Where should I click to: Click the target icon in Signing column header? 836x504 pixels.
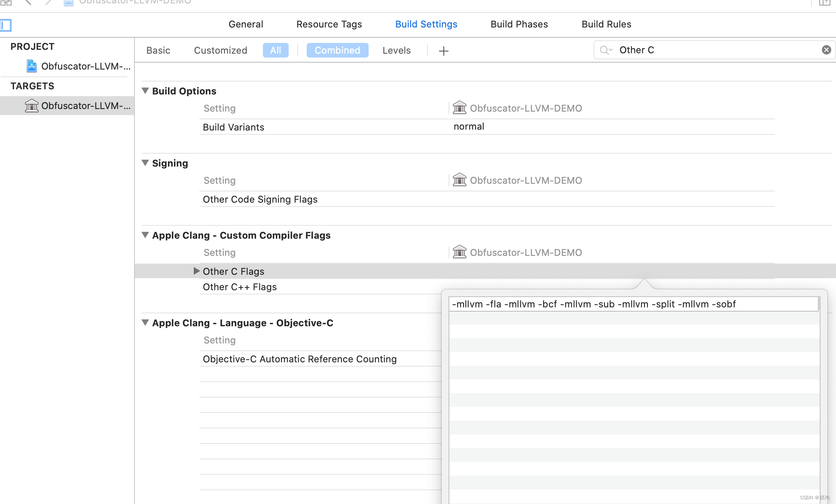point(460,180)
